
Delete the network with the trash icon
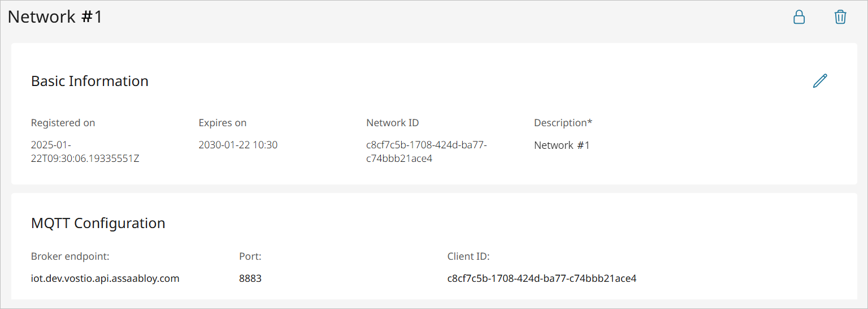point(840,17)
